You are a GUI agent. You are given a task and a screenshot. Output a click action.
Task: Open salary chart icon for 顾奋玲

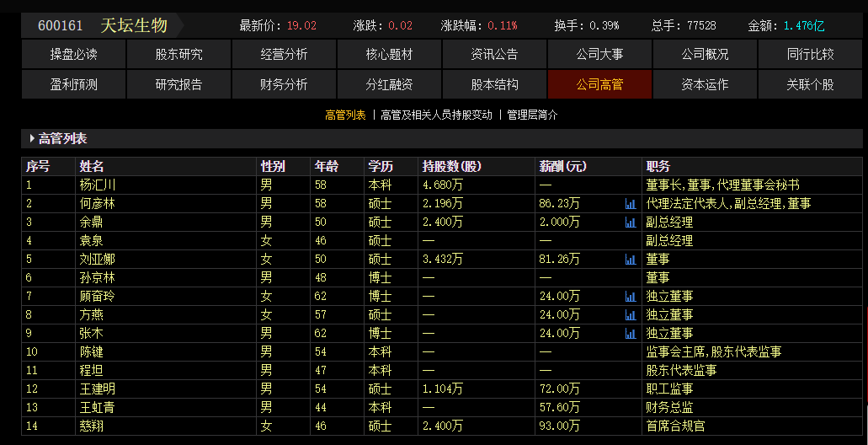(x=630, y=297)
